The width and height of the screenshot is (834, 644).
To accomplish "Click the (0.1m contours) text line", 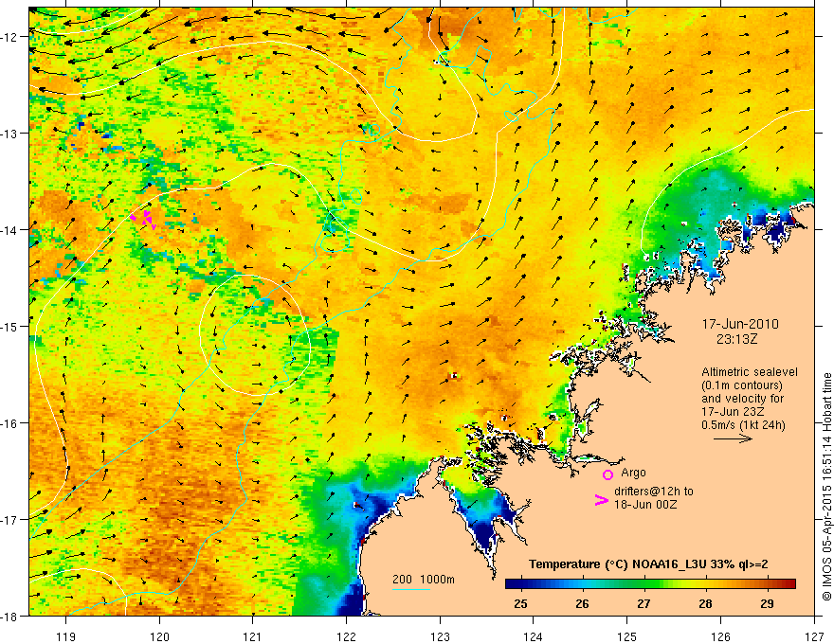I will [x=742, y=385].
